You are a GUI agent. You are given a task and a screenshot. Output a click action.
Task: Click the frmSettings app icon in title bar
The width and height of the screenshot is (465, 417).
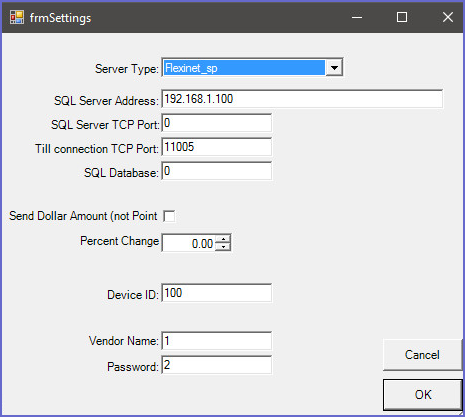pos(17,17)
